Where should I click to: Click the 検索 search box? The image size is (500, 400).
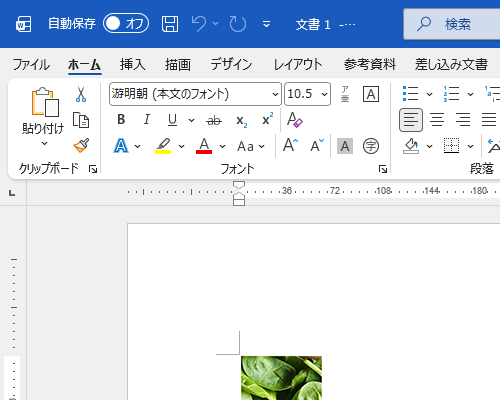click(x=452, y=24)
